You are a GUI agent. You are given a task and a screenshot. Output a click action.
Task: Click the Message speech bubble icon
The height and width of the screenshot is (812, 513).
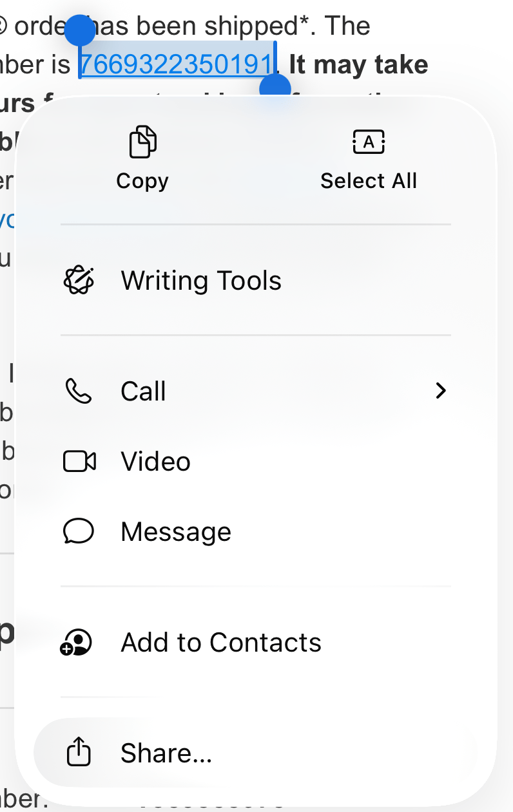tap(79, 531)
